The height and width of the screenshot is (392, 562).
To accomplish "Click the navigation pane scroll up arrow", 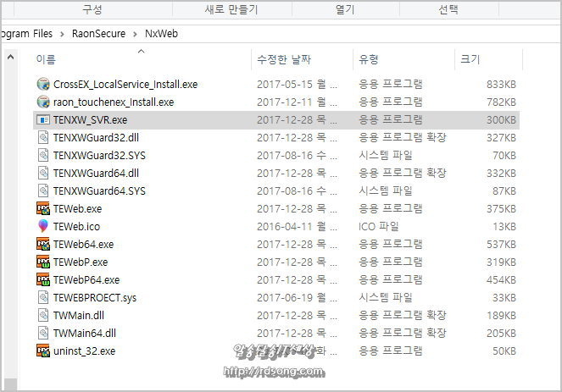I will coord(11,58).
